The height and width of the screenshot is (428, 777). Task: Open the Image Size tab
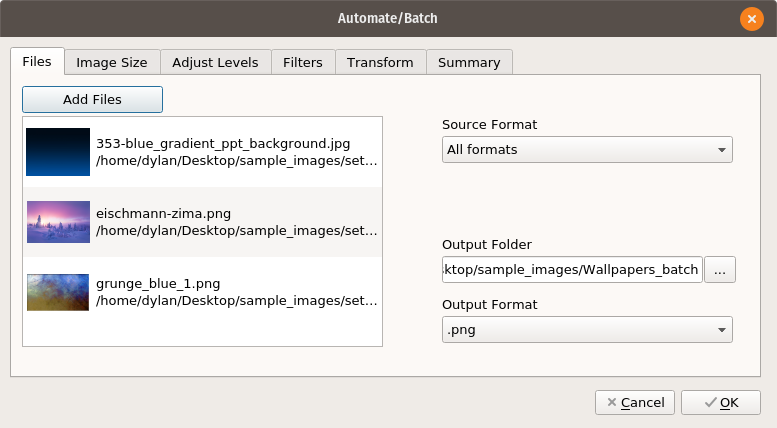pyautogui.click(x=112, y=62)
